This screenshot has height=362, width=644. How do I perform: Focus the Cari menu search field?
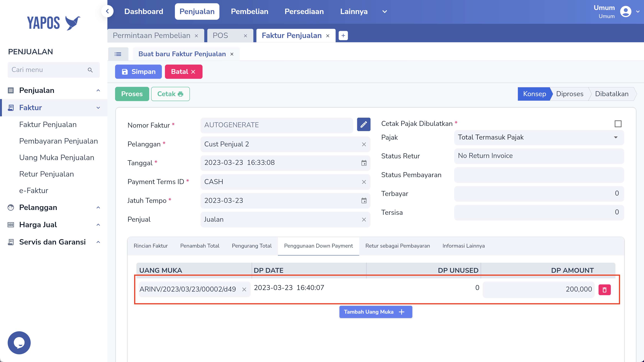point(54,70)
